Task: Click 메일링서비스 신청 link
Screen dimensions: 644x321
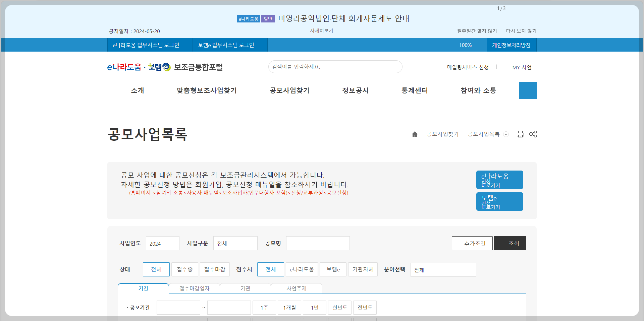Action: point(468,67)
